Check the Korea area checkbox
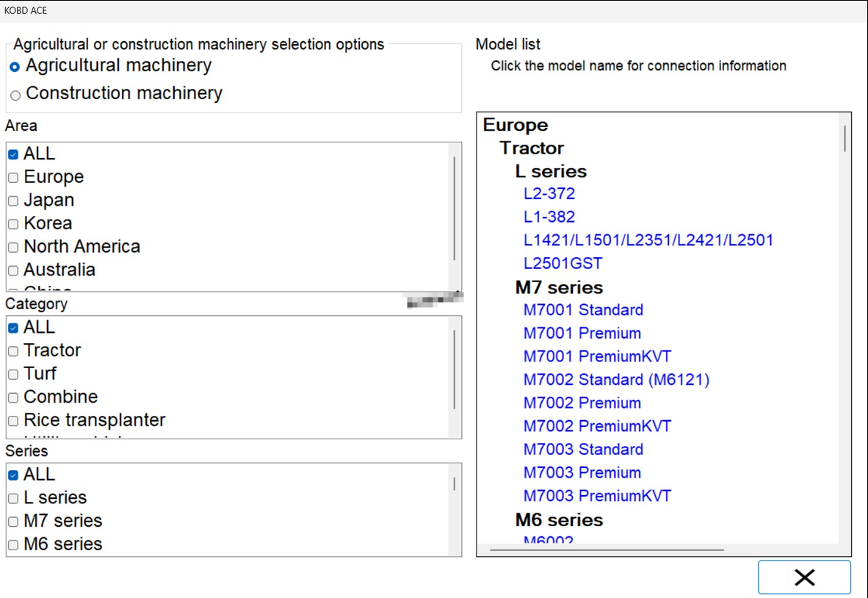This screenshot has height=598, width=868. click(x=13, y=224)
